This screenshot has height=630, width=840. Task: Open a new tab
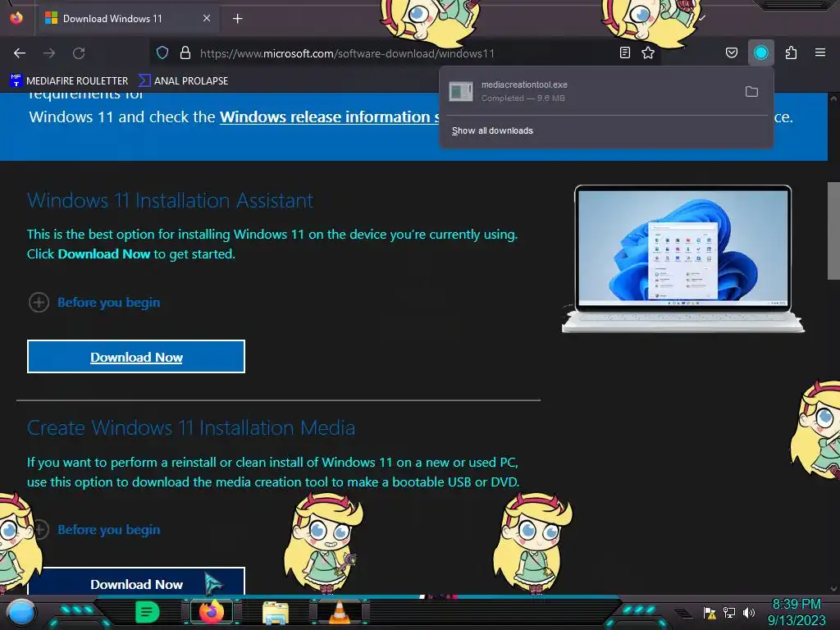coord(237,19)
